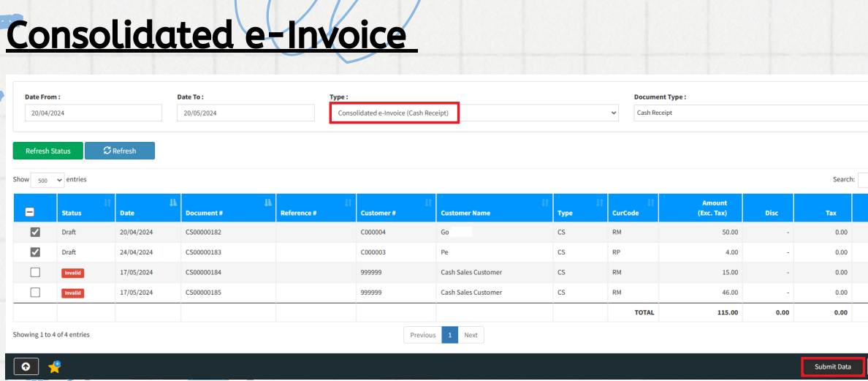Uncheck the CS00000182 row checkbox
The width and height of the screenshot is (868, 381).
point(35,232)
